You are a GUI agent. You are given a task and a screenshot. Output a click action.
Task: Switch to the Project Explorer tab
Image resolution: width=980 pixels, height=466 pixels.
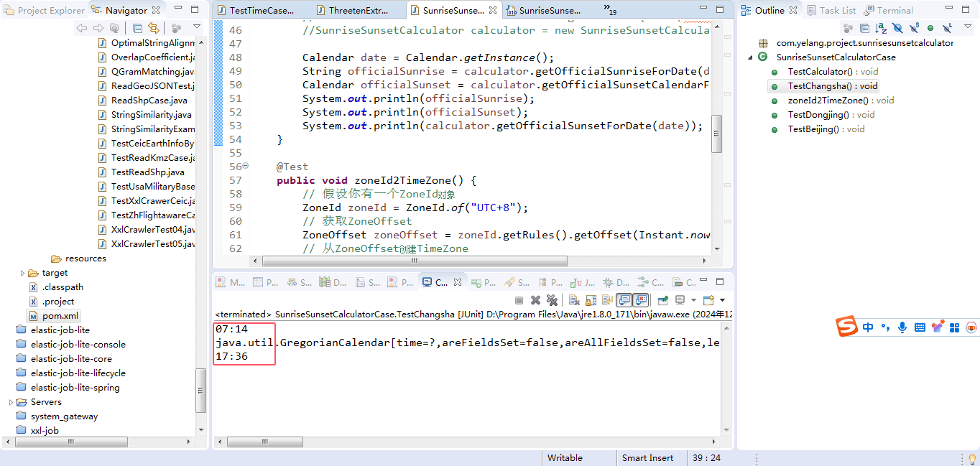tap(45, 10)
